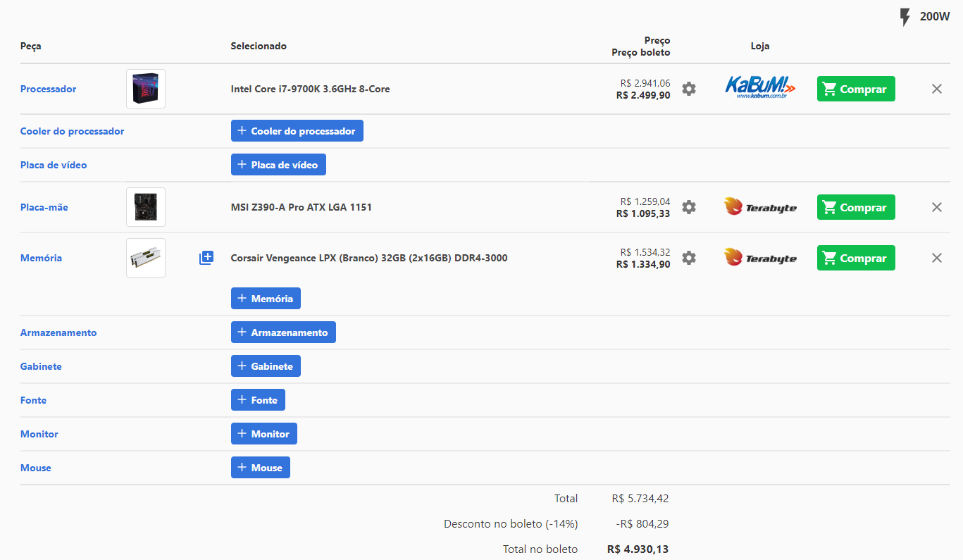Screen dimensions: 963x560
Task: Add another Memória module
Action: click(x=266, y=299)
